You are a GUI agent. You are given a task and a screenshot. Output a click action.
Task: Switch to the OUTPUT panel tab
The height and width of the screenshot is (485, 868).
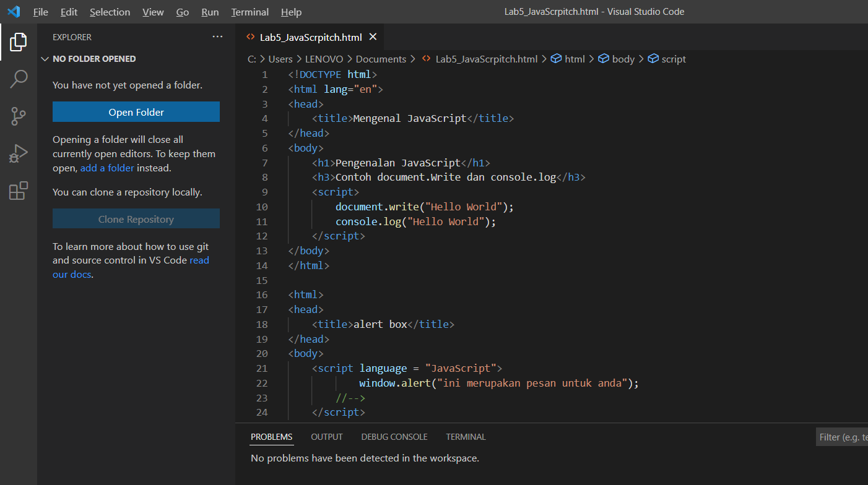pyautogui.click(x=326, y=437)
